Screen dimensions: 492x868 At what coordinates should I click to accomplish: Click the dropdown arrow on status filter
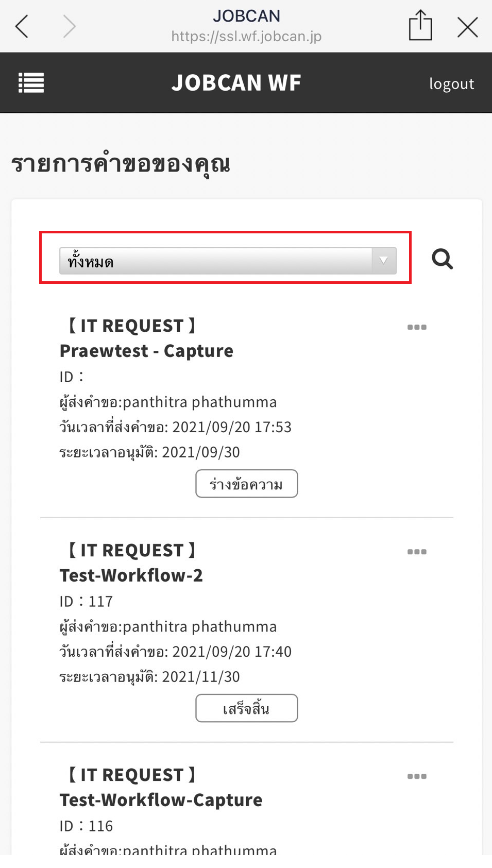[x=383, y=261]
